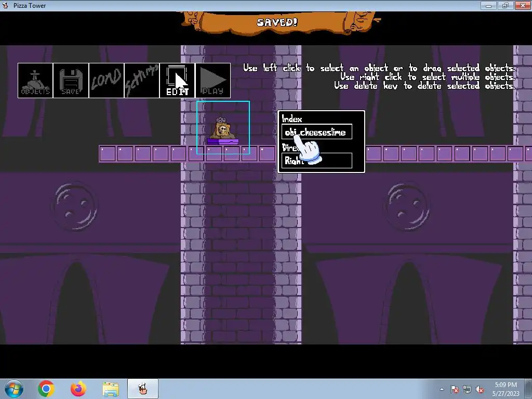Close the Pizza Tower window

523,5
